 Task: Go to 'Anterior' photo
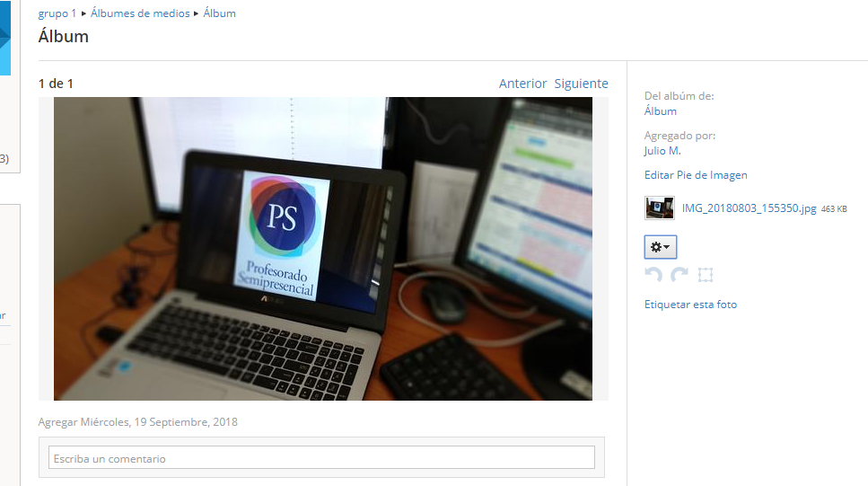tap(522, 84)
